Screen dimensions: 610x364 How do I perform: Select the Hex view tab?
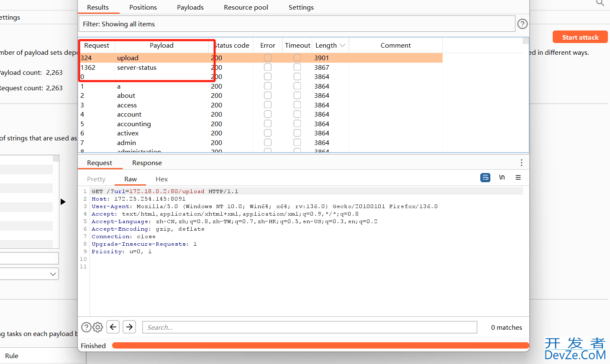[x=162, y=179]
